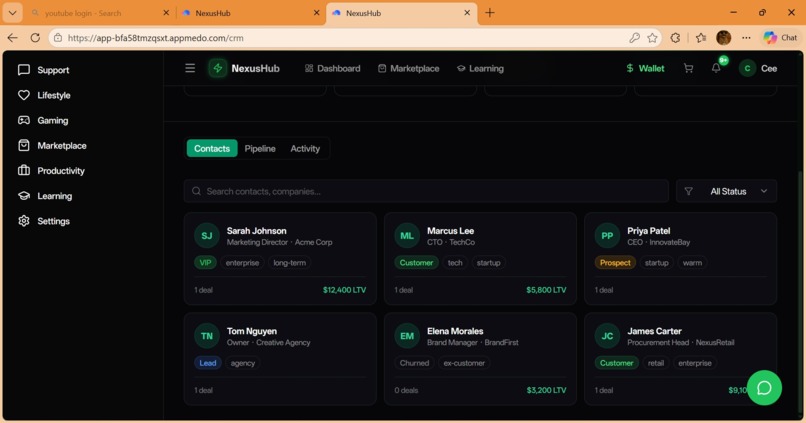Open the shopping cart
This screenshot has width=806, height=423.
(x=688, y=68)
